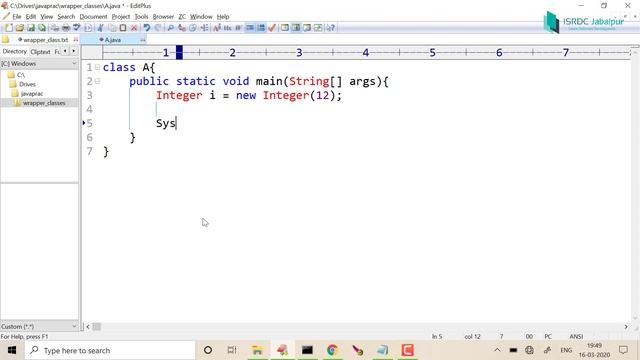Click the horizontal scrollbar right arrow
640x360 pixels.
tap(626, 327)
